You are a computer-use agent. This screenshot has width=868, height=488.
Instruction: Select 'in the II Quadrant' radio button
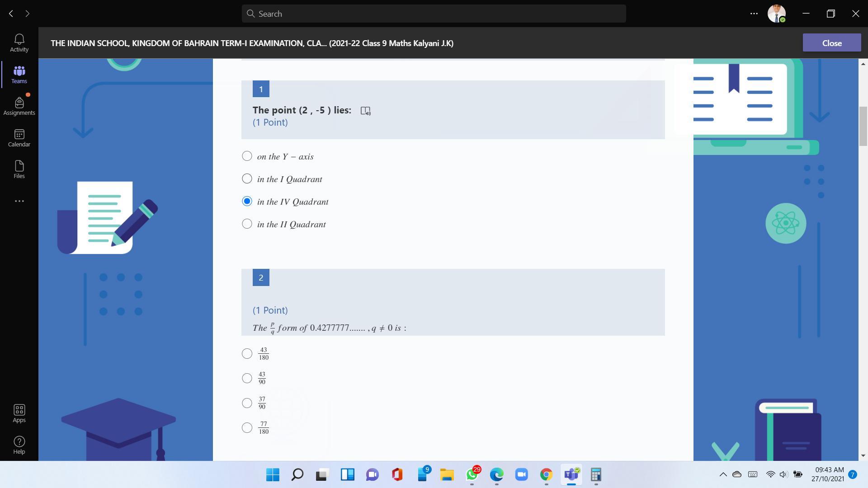(x=247, y=224)
